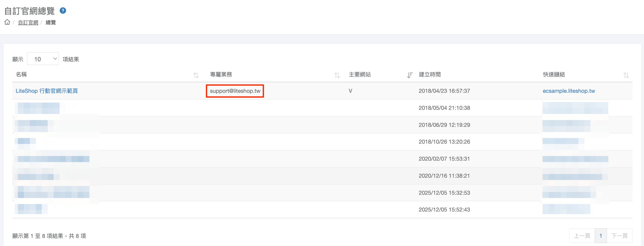Click the 下一頁 next page button
644x246 pixels.
coord(619,236)
